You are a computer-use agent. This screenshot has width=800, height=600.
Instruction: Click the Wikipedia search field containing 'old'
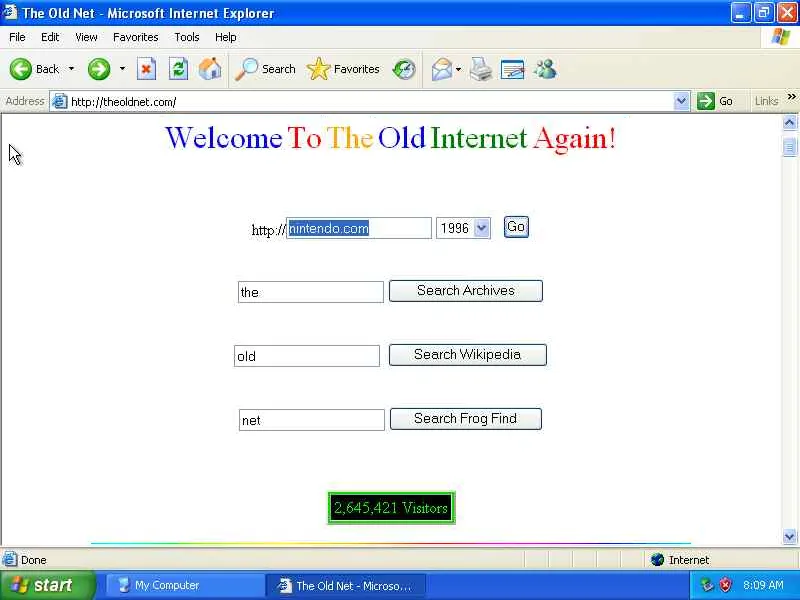pyautogui.click(x=307, y=356)
